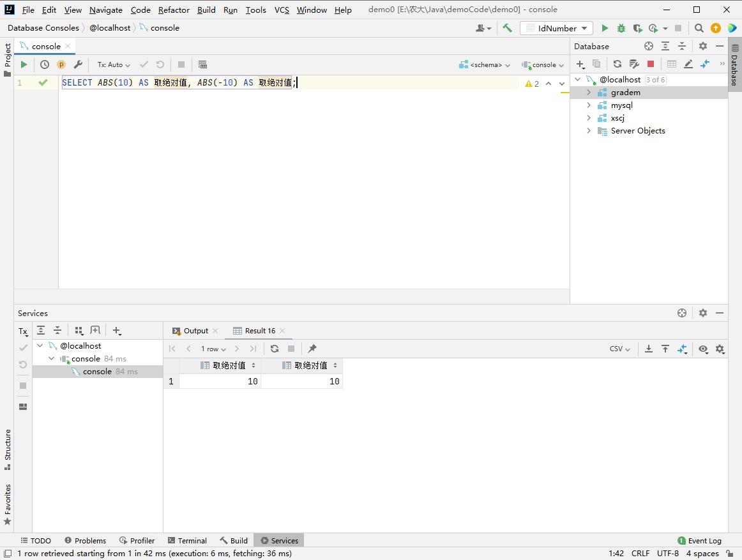Click the build hammer icon
Screen dimensions: 742x560
tap(507, 28)
